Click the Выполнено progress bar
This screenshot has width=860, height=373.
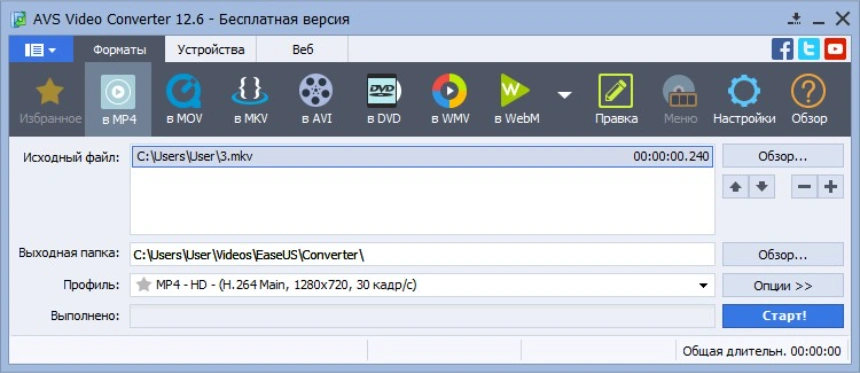[422, 317]
